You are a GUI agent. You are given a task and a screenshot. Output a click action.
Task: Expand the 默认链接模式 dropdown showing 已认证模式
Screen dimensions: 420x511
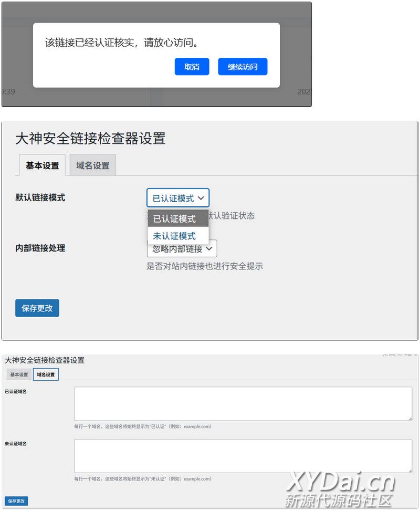pyautogui.click(x=178, y=199)
